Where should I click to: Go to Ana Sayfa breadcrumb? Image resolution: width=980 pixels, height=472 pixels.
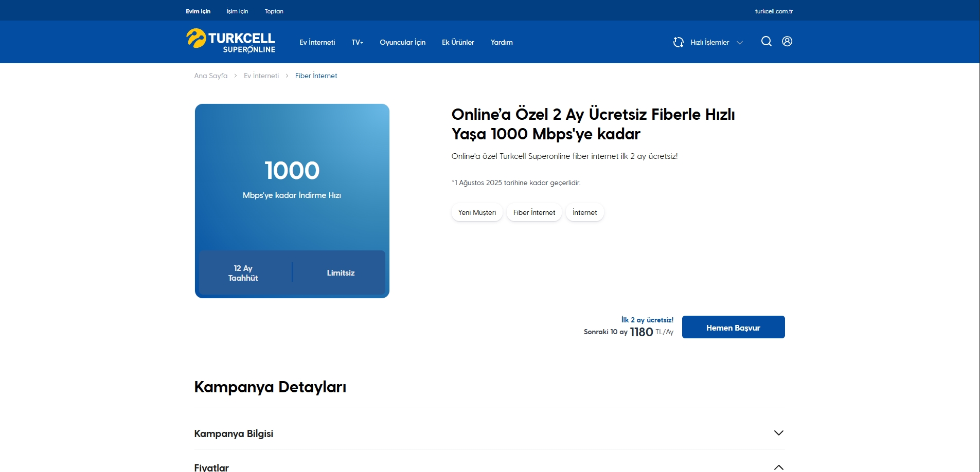211,76
